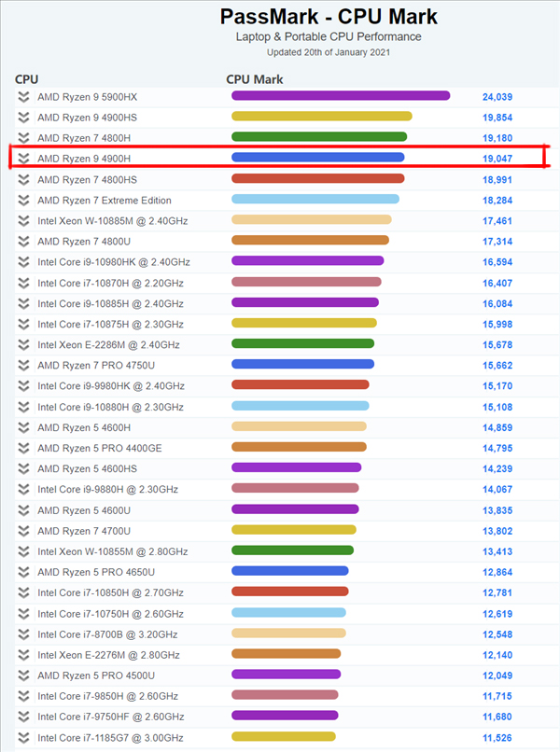Expand the Ryzen 5 PRO 4500U chevron

coord(23,675)
